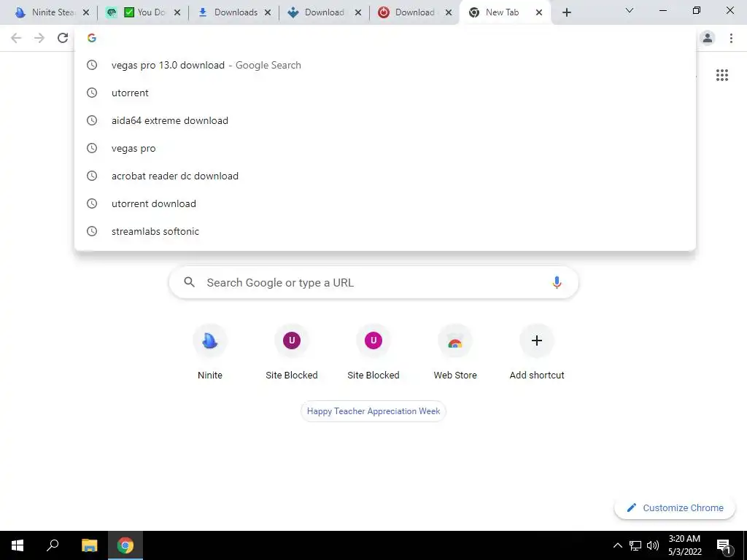
Task: Close the Download tab with the red power icon
Action: coord(449,12)
